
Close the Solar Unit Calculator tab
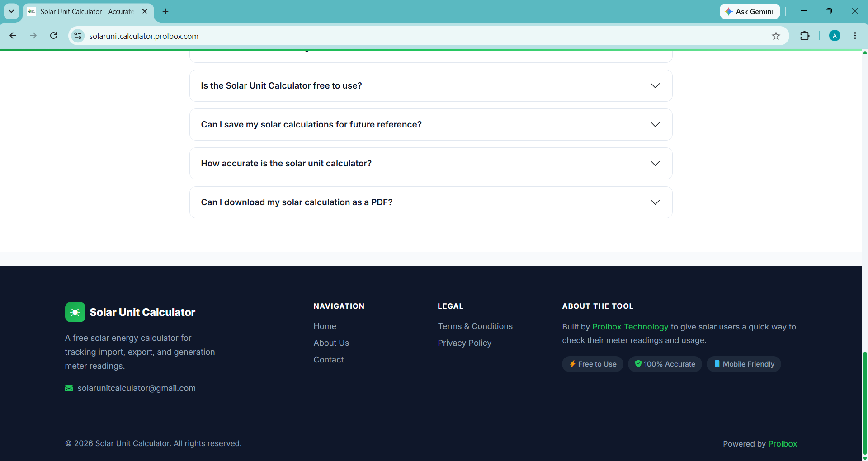[x=145, y=11]
